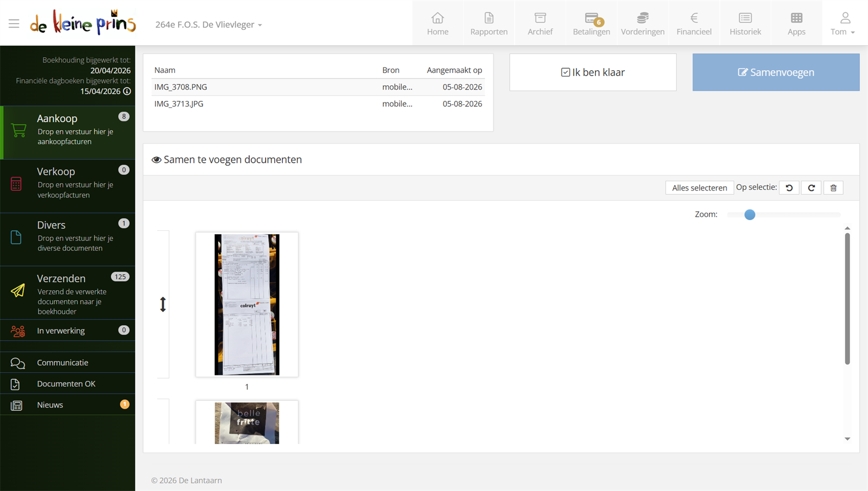Toggle the eye icon for Samen te voegen documenten
This screenshot has width=868, height=491.
tap(157, 160)
